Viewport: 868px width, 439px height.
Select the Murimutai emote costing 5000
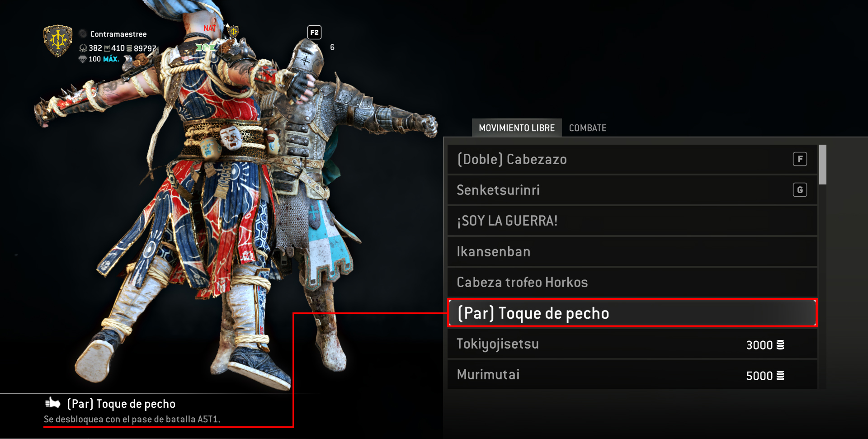coord(632,375)
